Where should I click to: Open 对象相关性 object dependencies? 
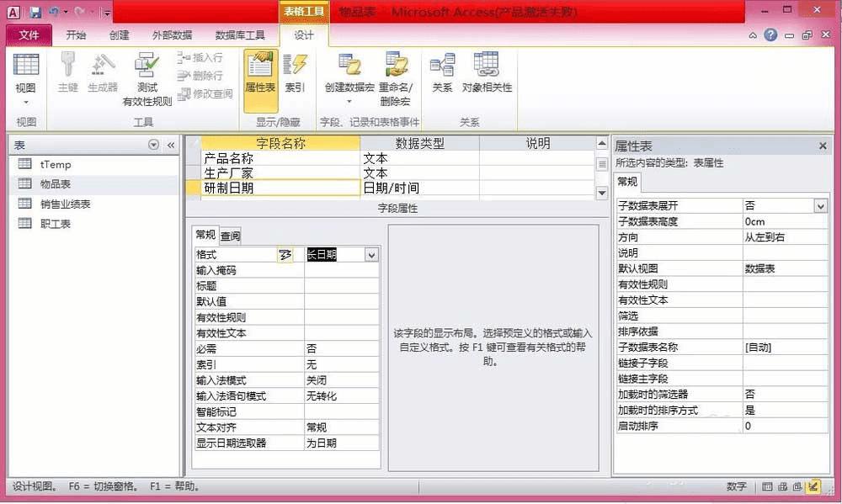click(x=487, y=72)
